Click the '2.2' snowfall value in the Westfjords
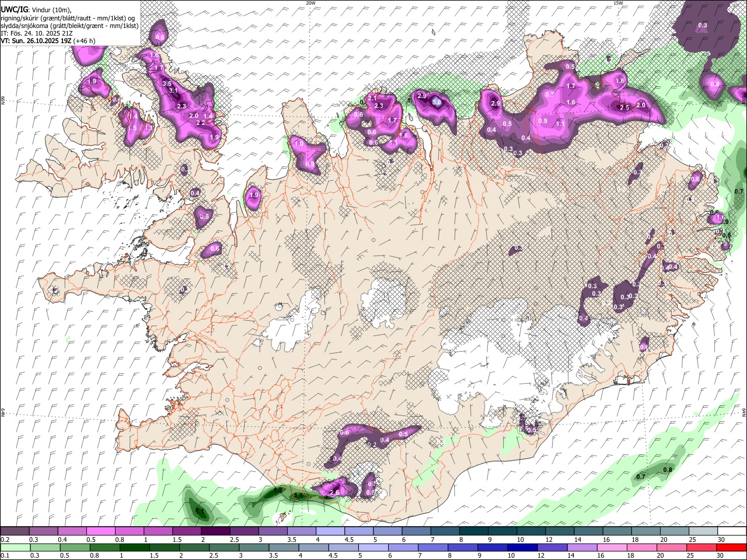The image size is (747, 560). click(200, 123)
